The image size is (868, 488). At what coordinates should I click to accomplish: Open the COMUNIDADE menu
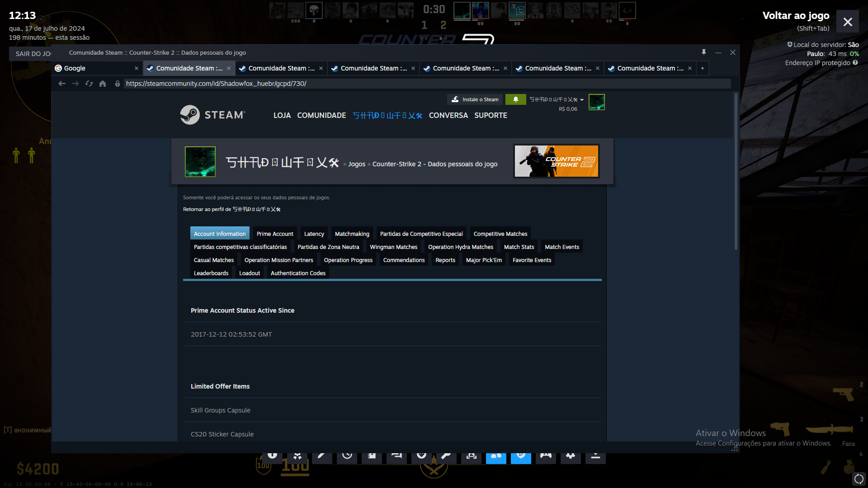pyautogui.click(x=321, y=115)
